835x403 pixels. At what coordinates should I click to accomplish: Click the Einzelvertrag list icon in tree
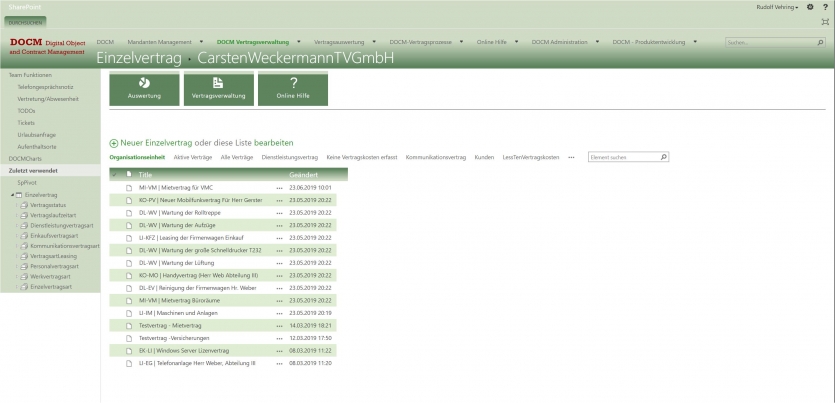19,195
